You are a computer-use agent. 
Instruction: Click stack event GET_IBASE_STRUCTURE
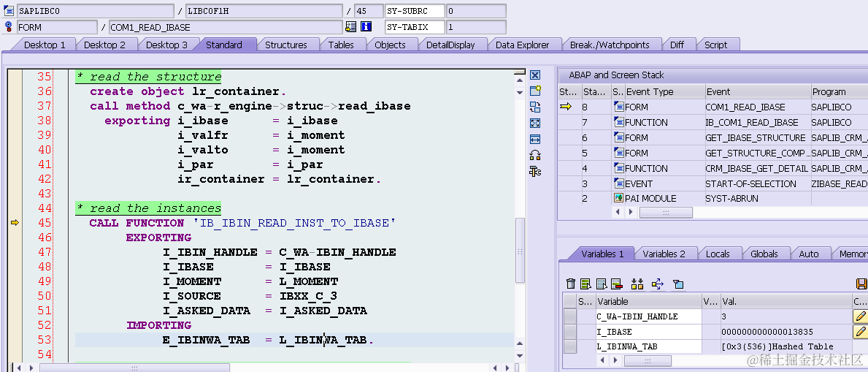(x=755, y=137)
